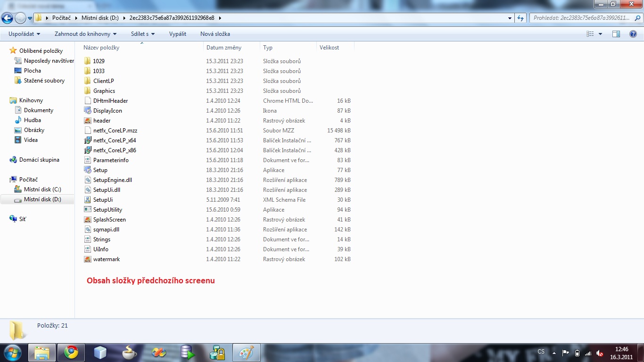Open the Uspořádat dropdown menu

(x=24, y=34)
